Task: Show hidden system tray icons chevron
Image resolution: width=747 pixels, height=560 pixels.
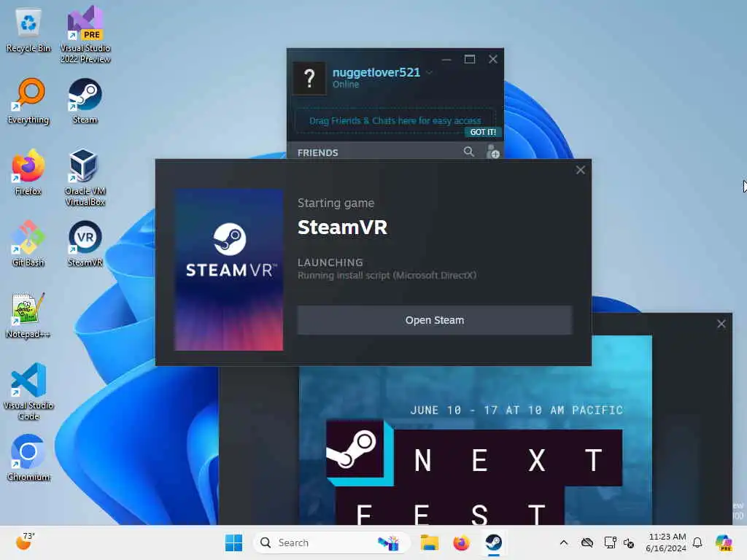Action: 564,542
